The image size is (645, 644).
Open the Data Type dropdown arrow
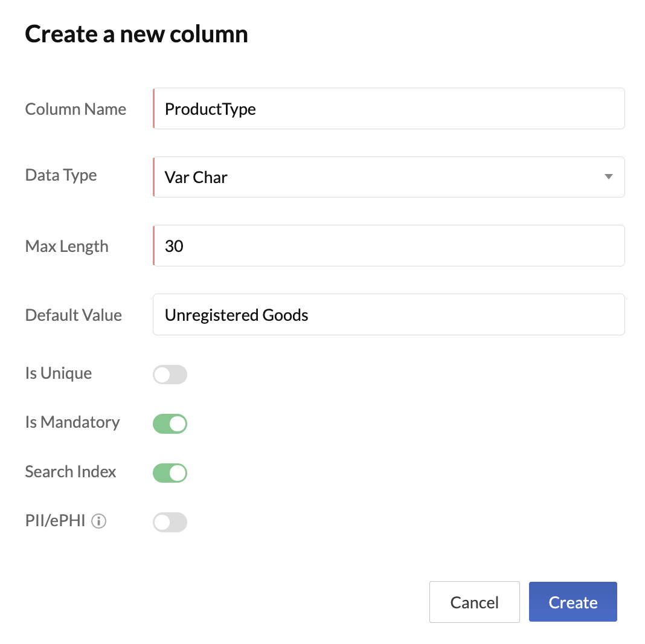[x=609, y=177]
